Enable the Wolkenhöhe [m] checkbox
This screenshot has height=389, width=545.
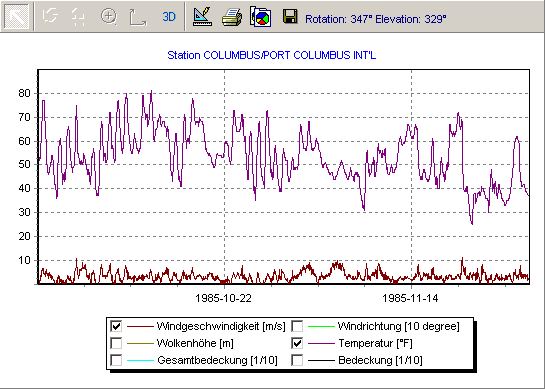[x=116, y=343]
